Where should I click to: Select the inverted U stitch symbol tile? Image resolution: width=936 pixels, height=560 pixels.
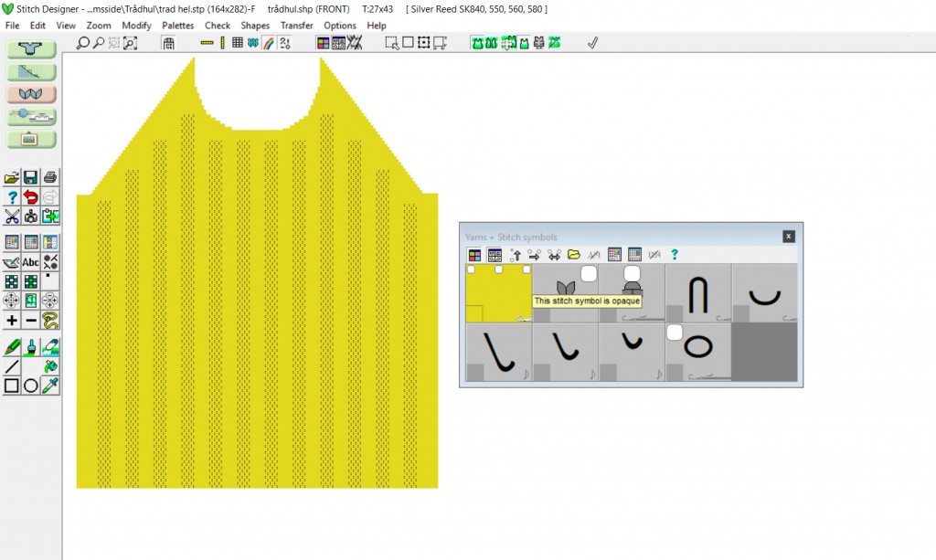click(x=698, y=294)
